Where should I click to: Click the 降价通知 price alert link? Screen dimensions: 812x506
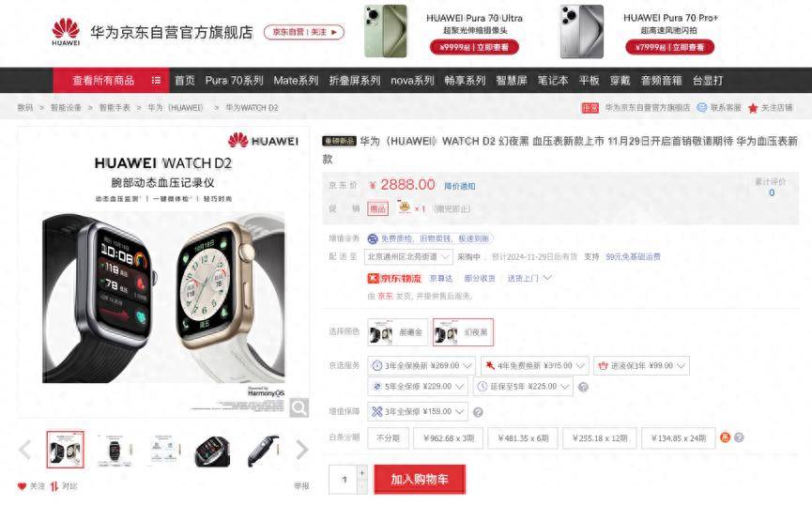click(459, 187)
